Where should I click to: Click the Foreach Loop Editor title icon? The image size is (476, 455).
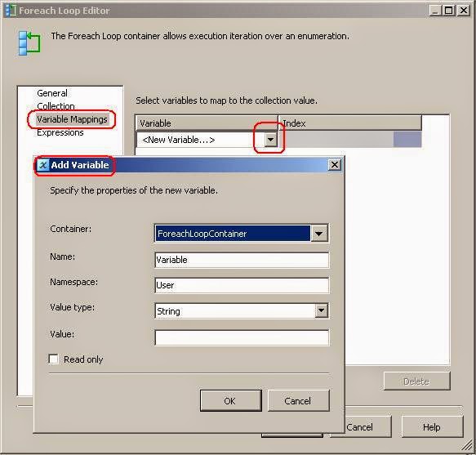[x=11, y=11]
